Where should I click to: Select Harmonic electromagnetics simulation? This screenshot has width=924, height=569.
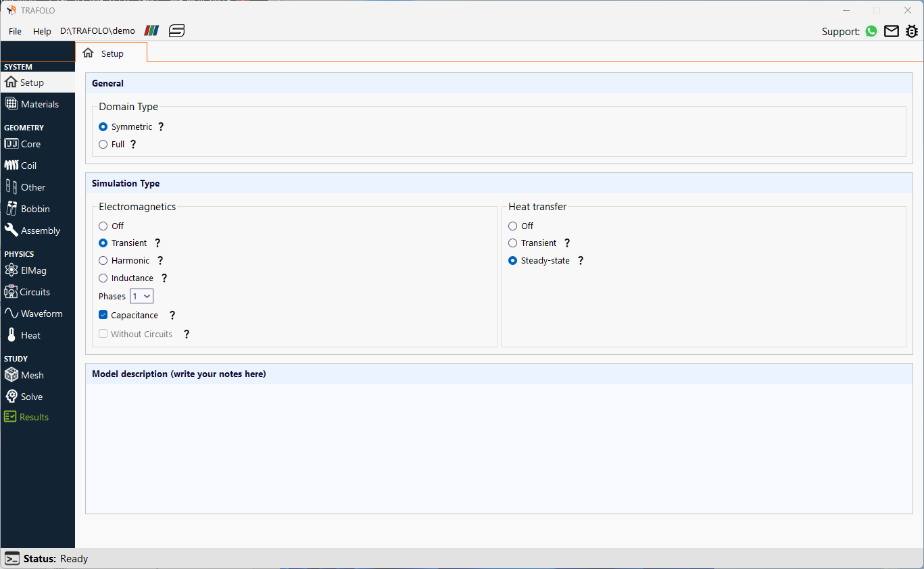pos(103,260)
